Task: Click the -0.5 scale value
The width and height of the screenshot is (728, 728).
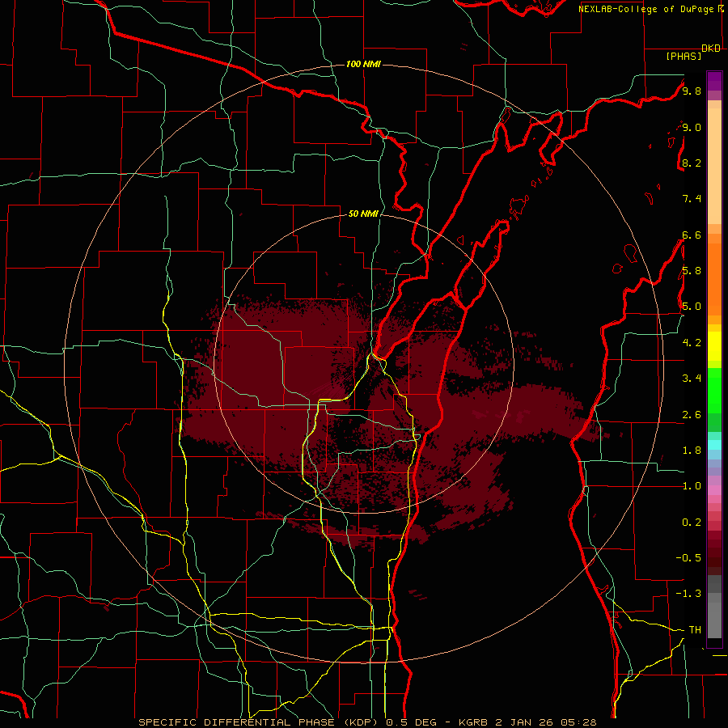Action: (x=688, y=557)
